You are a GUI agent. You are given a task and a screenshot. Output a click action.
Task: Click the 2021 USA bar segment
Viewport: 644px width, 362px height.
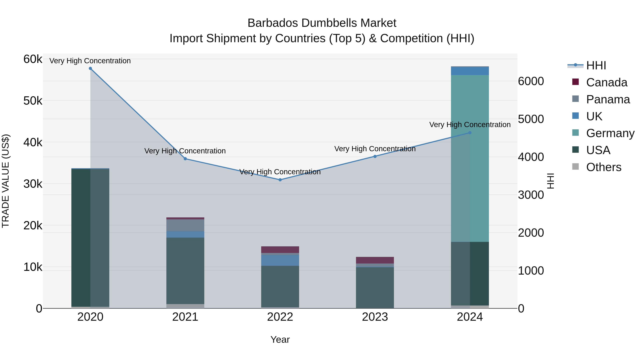tap(185, 271)
